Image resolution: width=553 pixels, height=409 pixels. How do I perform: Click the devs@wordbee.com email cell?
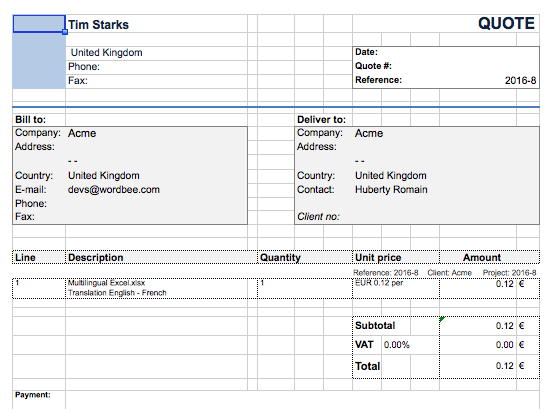click(114, 190)
